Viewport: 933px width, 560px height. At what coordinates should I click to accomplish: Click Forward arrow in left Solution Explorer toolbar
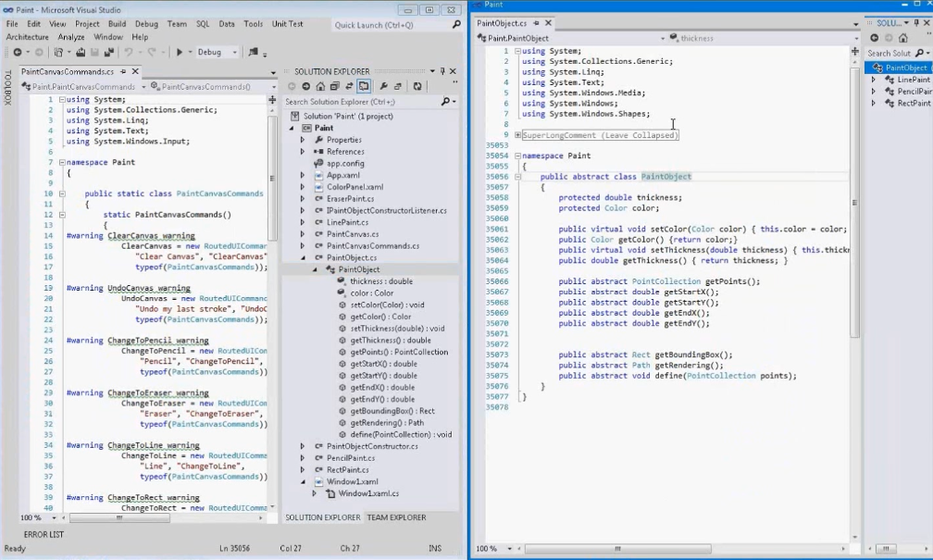[x=305, y=86]
